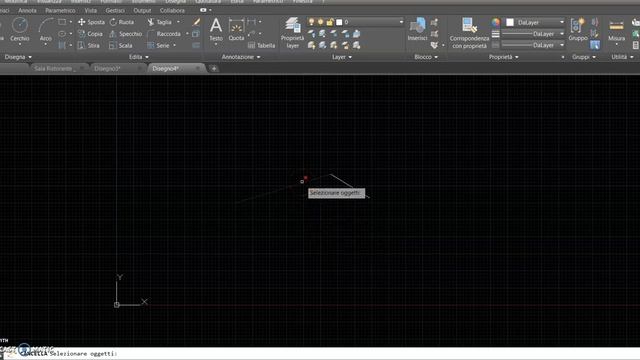Screen dimensions: 640x360
Task: Click layer 0 color swatch in Layer panel
Action: tap(339, 22)
